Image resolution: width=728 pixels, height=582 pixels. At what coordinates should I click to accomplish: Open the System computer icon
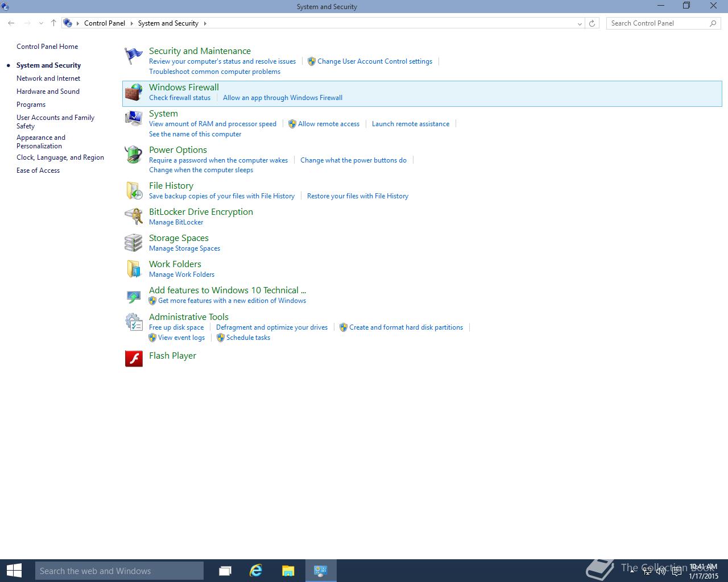(134, 119)
